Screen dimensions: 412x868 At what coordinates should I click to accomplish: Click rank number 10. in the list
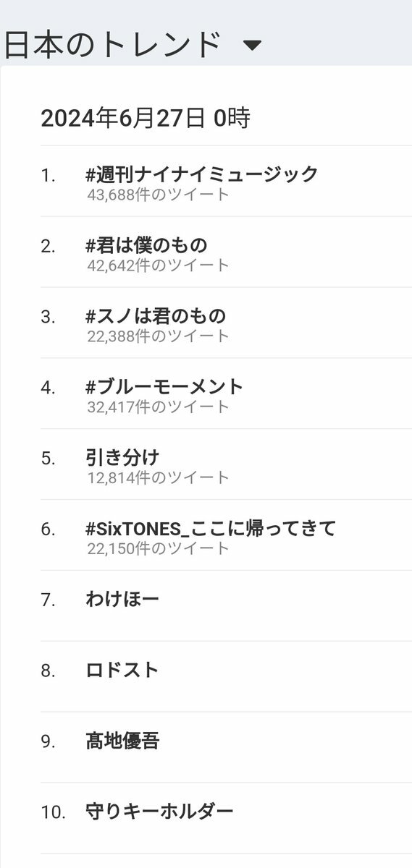(54, 813)
